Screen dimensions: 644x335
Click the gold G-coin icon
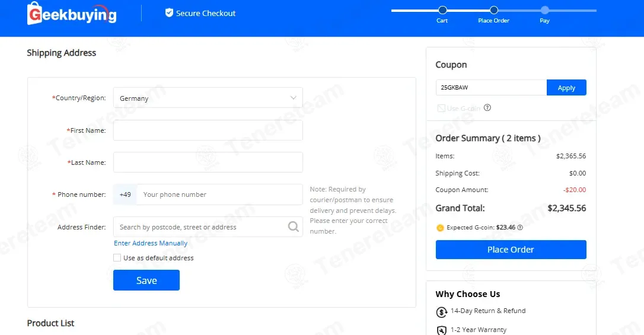tap(440, 228)
